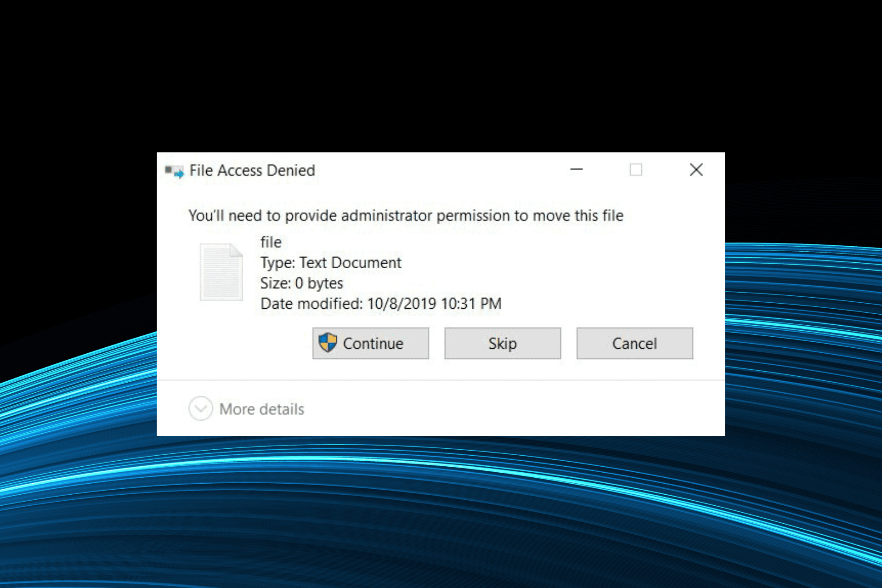Image resolution: width=882 pixels, height=588 pixels.
Task: Select the file name label reading 'file'
Action: (x=271, y=242)
